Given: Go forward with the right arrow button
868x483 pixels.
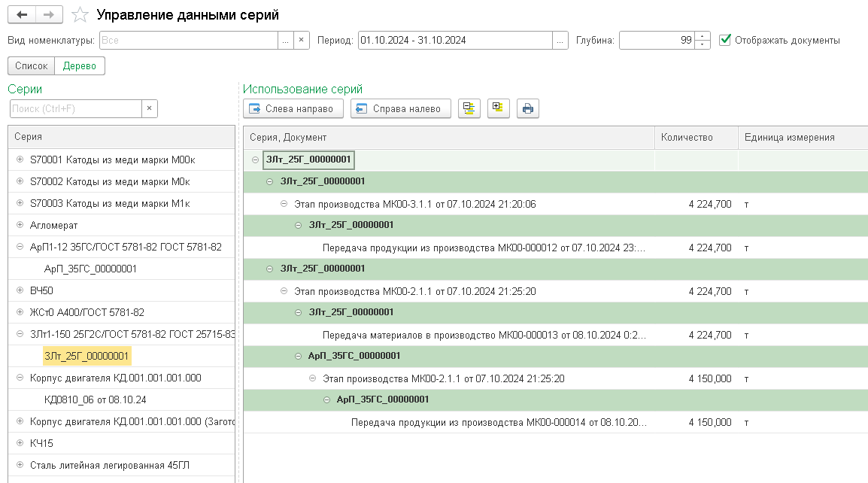Looking at the screenshot, I should pos(49,15).
